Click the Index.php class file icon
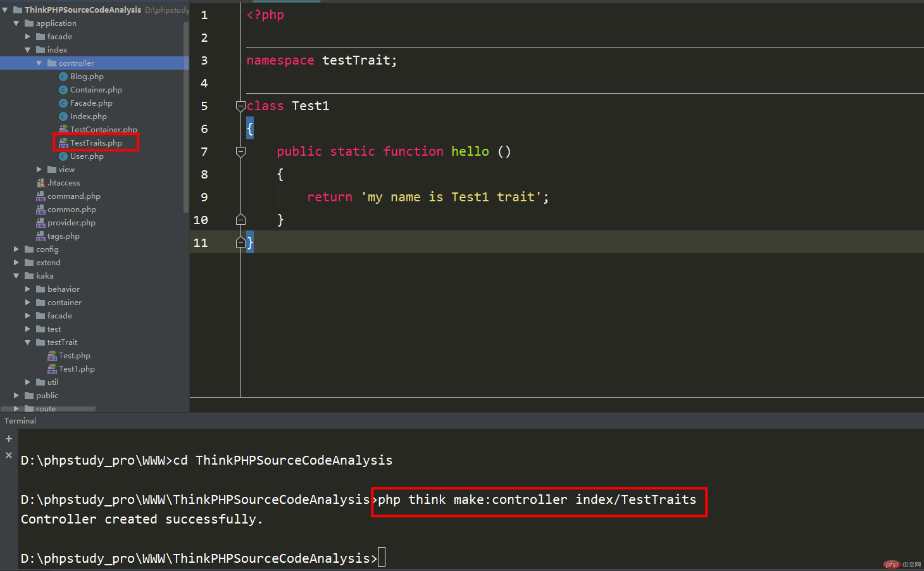This screenshot has width=924, height=571. click(x=63, y=116)
